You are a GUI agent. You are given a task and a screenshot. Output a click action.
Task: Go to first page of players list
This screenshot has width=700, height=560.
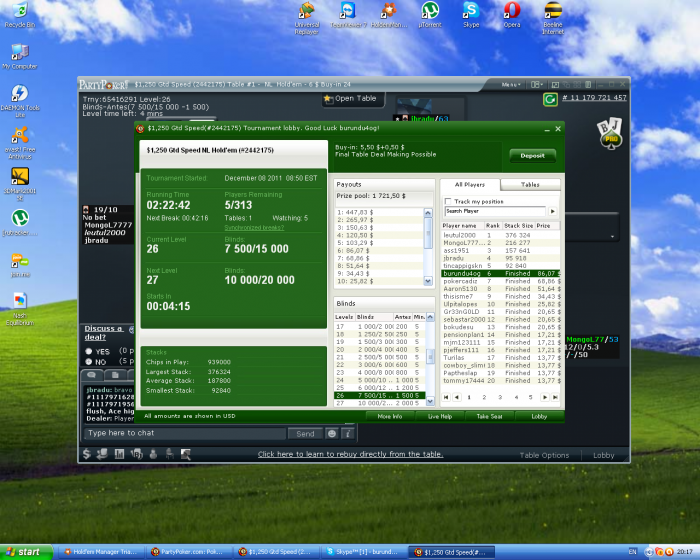point(446,397)
